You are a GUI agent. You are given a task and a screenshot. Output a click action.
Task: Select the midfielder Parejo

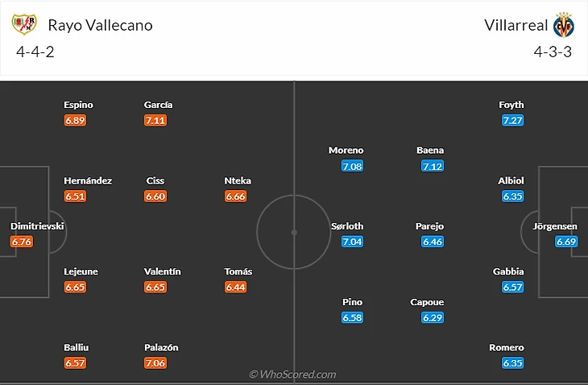pos(429,226)
